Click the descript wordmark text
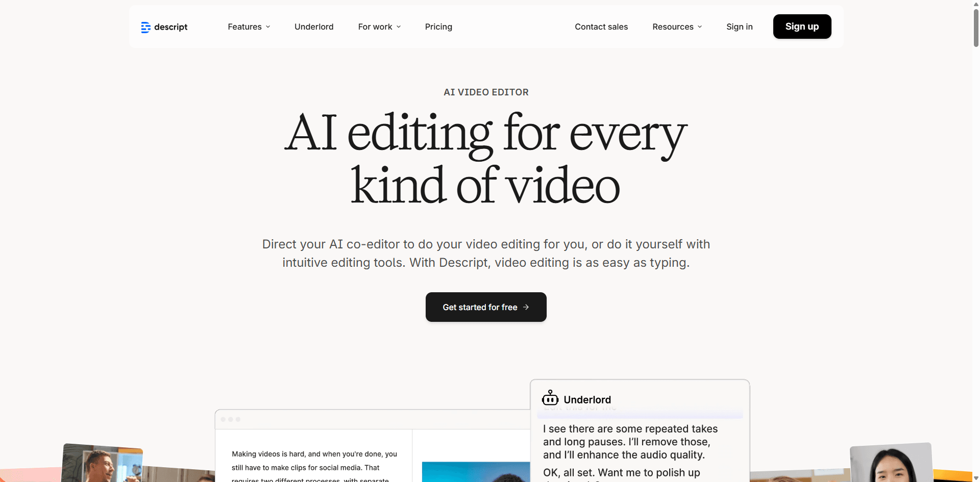Screen dimensions: 980x482 [170, 27]
